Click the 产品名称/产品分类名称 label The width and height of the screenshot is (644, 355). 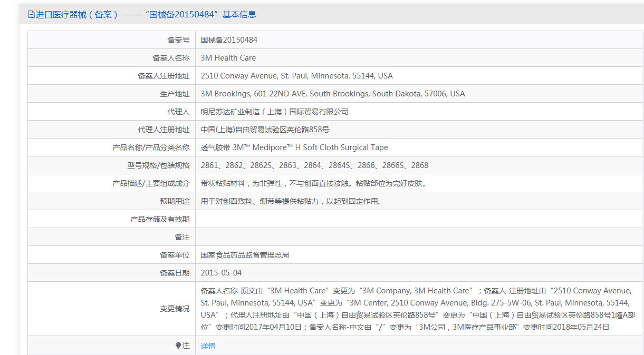151,147
